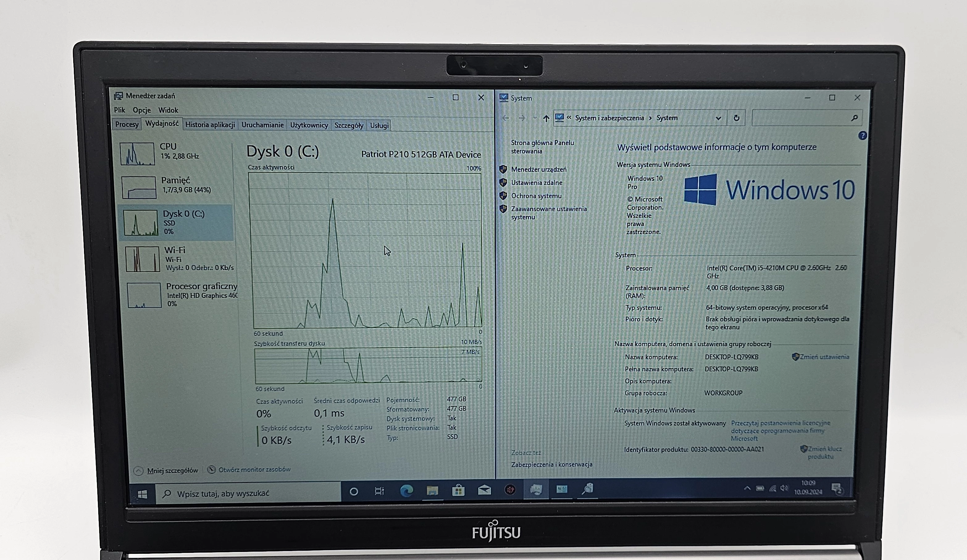Go up one level in Control Panel
This screenshot has height=560, width=967.
click(x=546, y=119)
